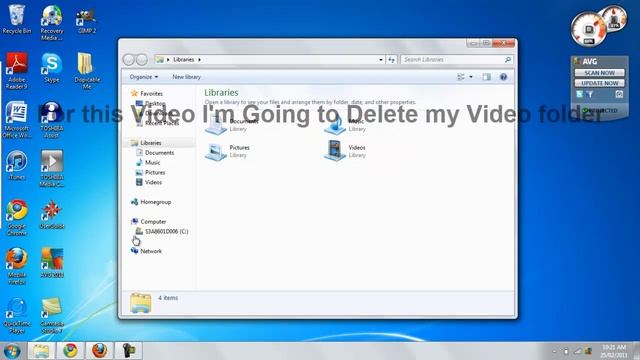Click the Explorer help icon
The width and height of the screenshot is (640, 360).
pos(503,77)
